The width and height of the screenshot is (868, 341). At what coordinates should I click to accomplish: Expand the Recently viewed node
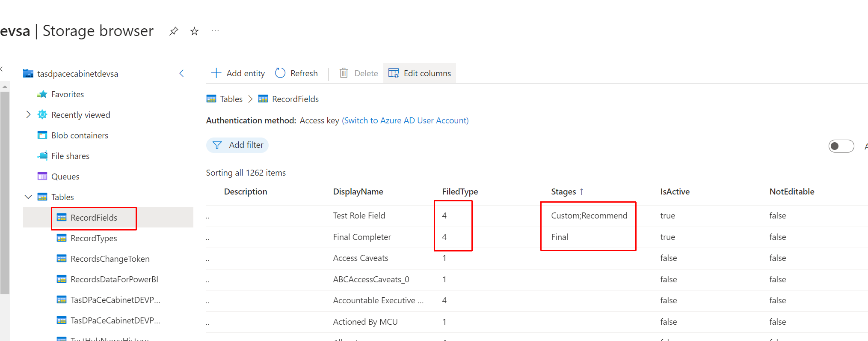28,114
